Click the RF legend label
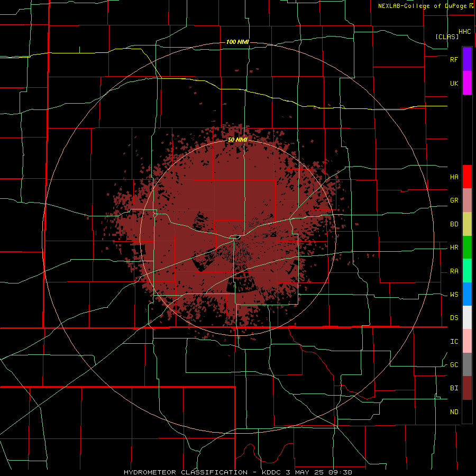The height and width of the screenshot is (476, 476). [x=454, y=59]
